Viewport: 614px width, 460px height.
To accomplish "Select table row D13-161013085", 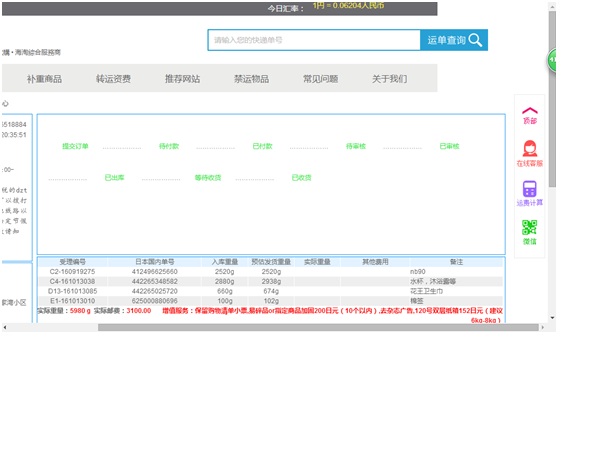I will click(x=72, y=291).
